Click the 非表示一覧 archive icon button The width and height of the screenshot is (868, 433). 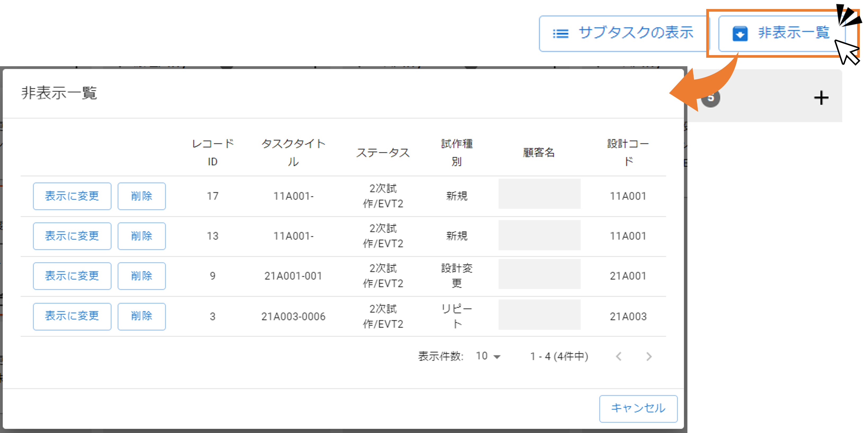[x=740, y=33]
